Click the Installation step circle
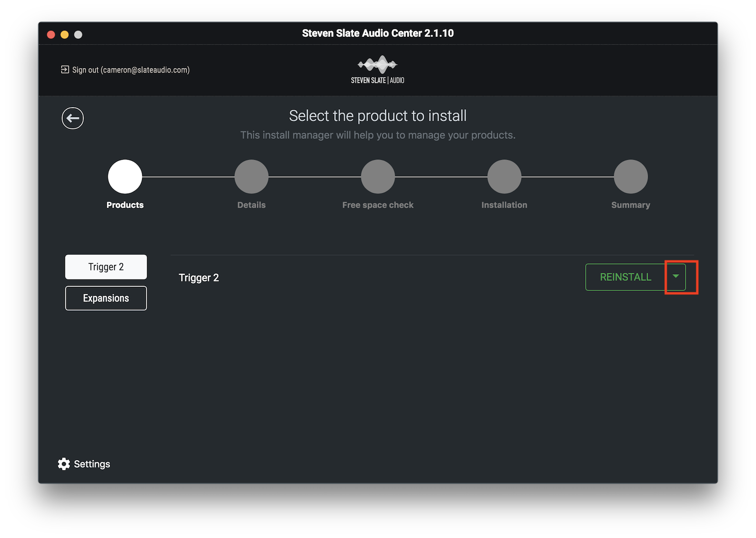Screen dimensions: 756x538 (x=504, y=176)
